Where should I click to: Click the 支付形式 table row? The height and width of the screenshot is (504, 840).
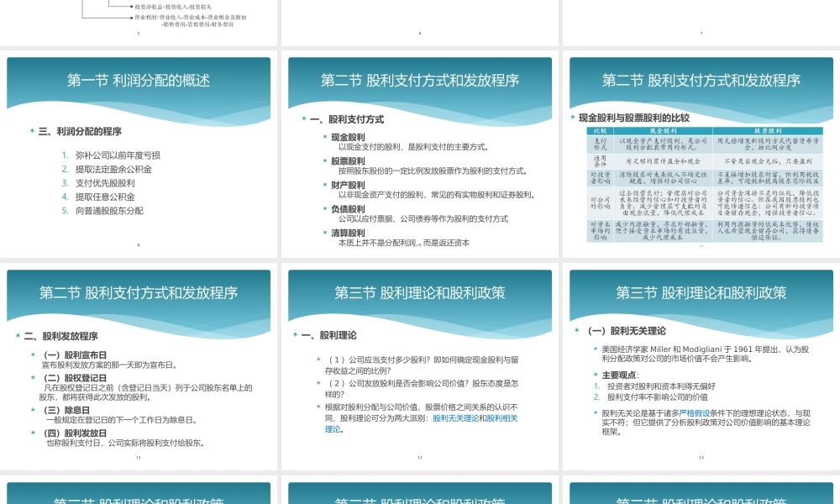[x=601, y=144]
